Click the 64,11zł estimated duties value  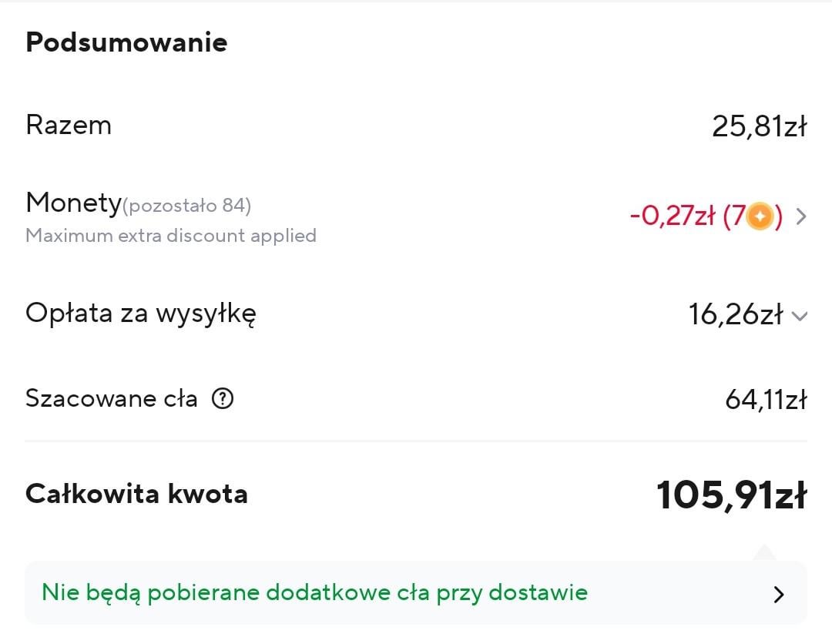pos(766,400)
